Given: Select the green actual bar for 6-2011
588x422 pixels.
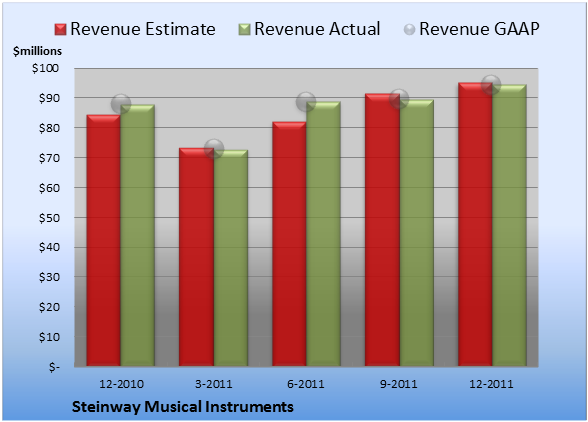Looking at the screenshot, I should pos(323,234).
